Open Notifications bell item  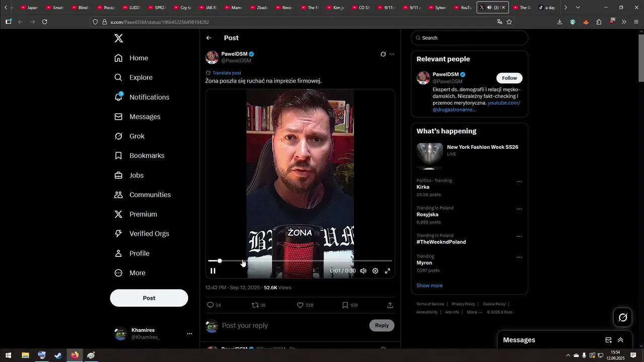coord(142,97)
